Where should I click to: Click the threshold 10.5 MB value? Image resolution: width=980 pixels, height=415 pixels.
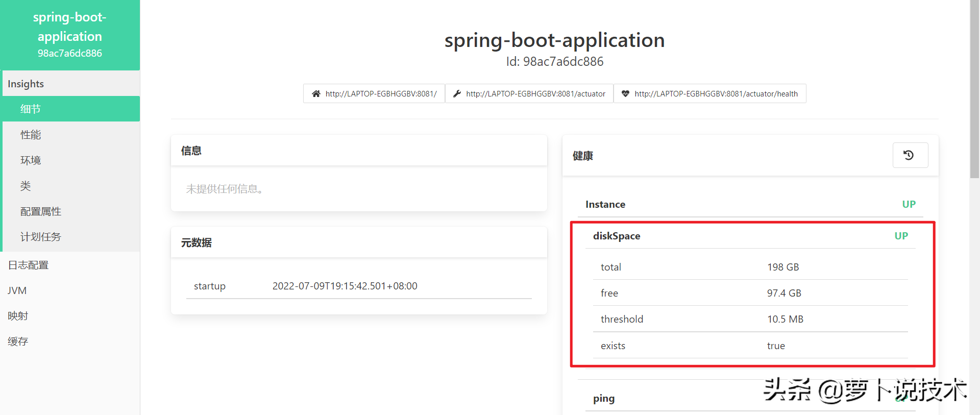click(x=785, y=319)
